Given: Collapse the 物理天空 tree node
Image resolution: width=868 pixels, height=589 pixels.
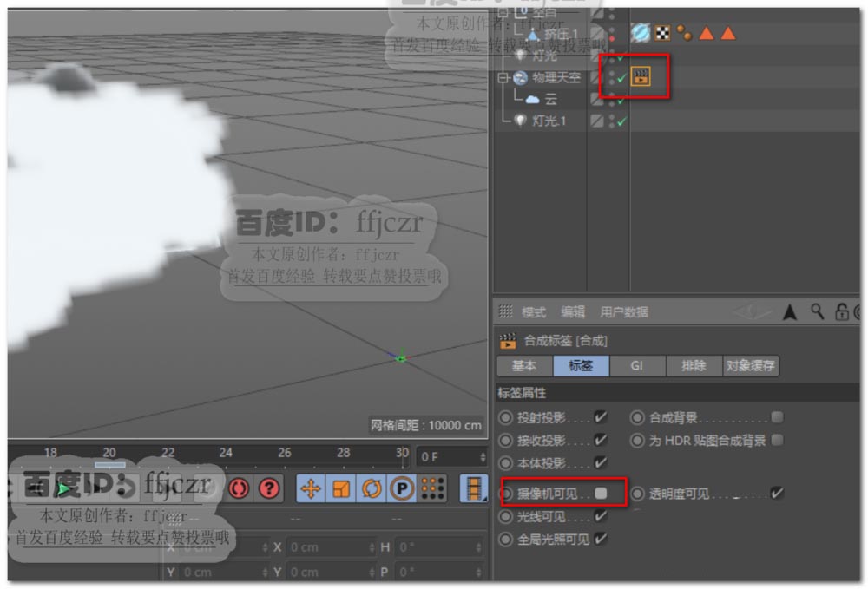Looking at the screenshot, I should [x=503, y=78].
